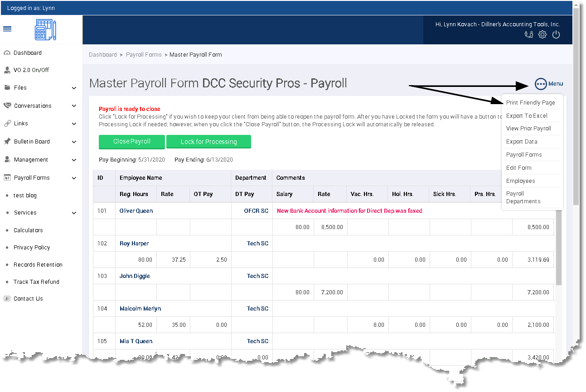
Task: Click the VO 2.0 On/Off user icon
Action: coord(7,70)
